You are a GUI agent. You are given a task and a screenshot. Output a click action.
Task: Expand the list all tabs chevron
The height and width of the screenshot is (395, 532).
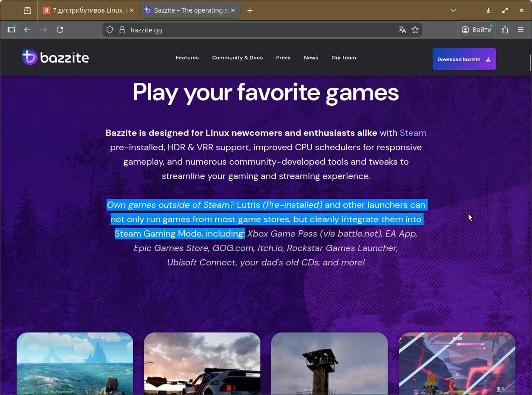pyautogui.click(x=453, y=10)
